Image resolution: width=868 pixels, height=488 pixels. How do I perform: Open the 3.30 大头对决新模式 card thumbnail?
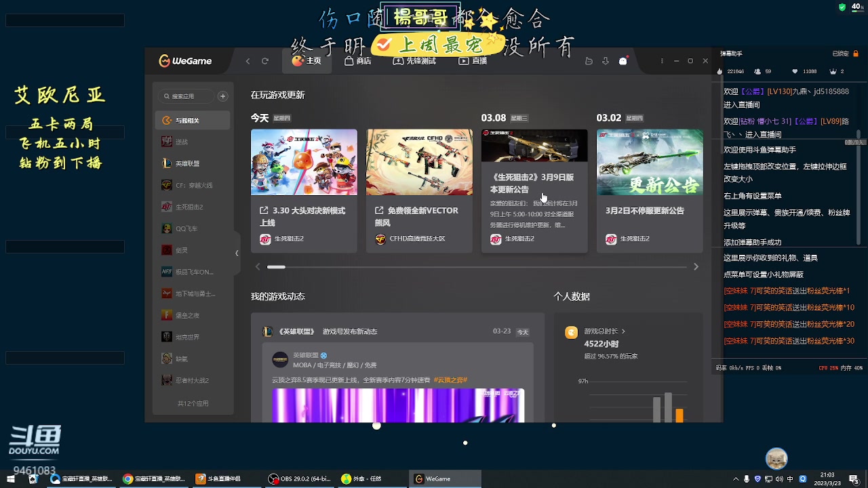pyautogui.click(x=304, y=162)
